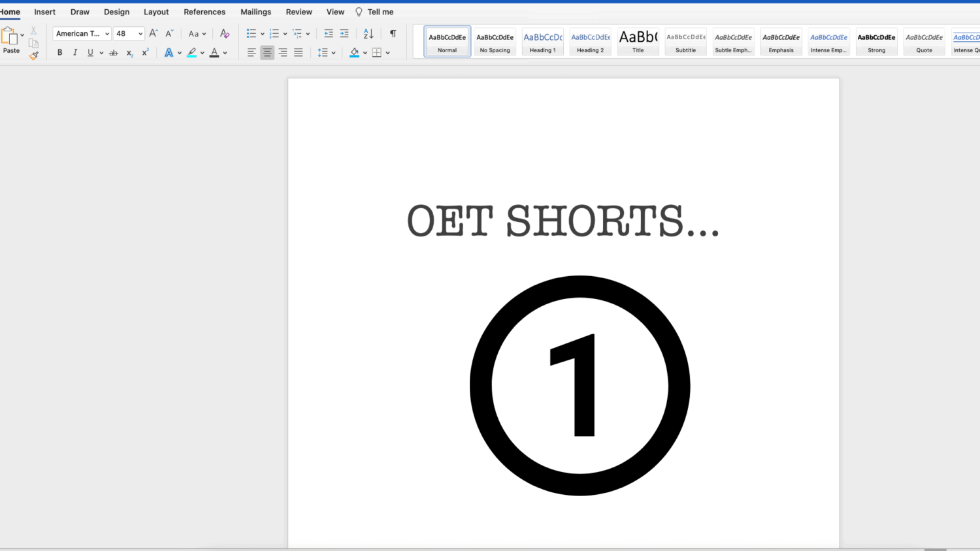Toggle superscript formatting
This screenshot has width=980, height=551.
[x=145, y=52]
